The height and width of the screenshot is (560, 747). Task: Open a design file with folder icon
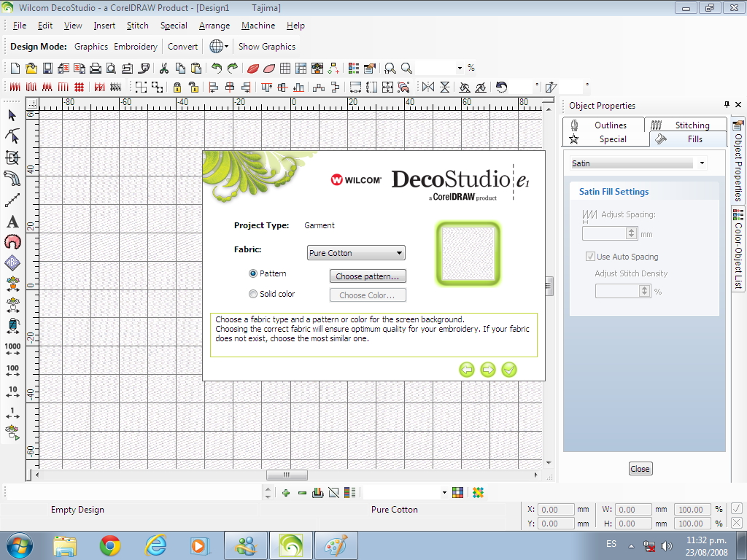(x=31, y=68)
